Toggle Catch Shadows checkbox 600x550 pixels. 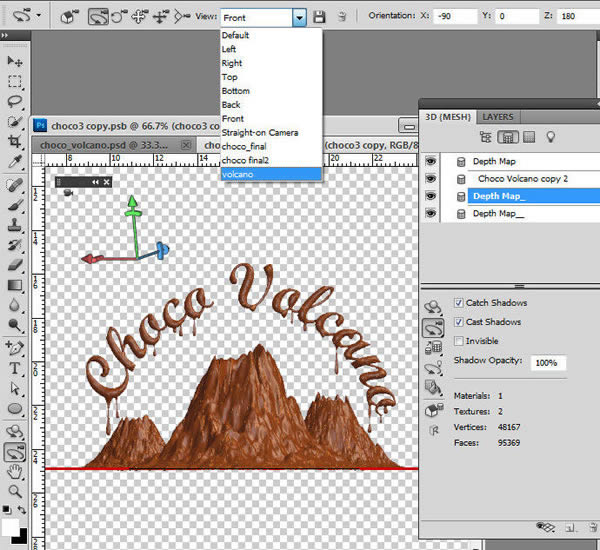click(458, 303)
